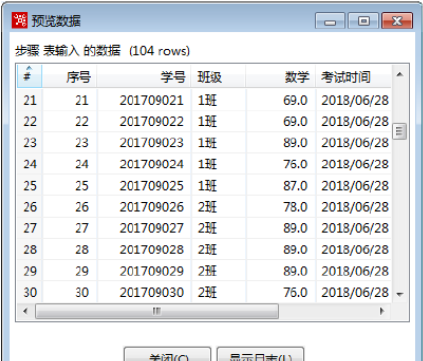Click 数学 score 69.0 in row 22
Viewport: 423px width, 361px height.
(x=281, y=122)
